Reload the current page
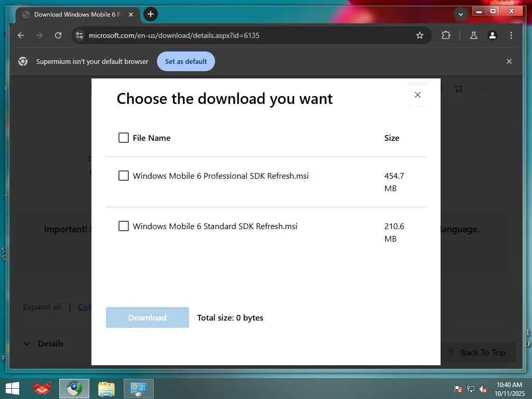This screenshot has width=532, height=399. (58, 35)
